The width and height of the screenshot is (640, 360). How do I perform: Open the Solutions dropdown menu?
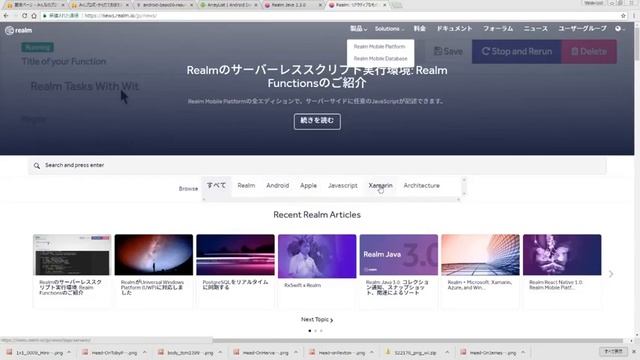[389, 29]
